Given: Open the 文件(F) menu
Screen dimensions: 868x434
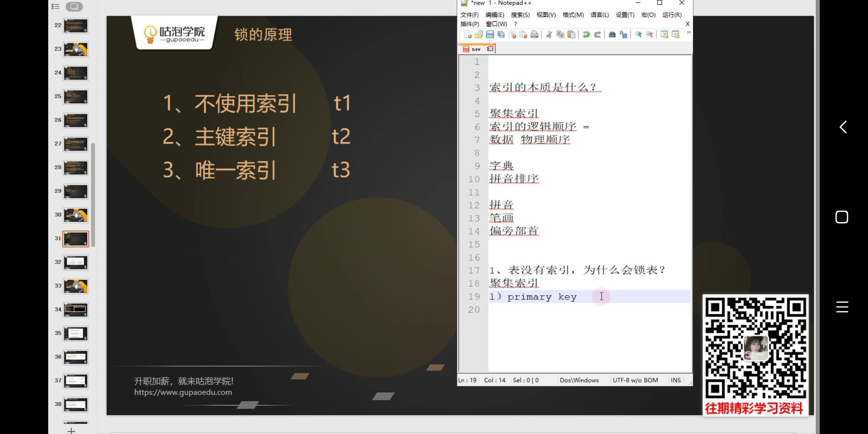Looking at the screenshot, I should pyautogui.click(x=469, y=15).
